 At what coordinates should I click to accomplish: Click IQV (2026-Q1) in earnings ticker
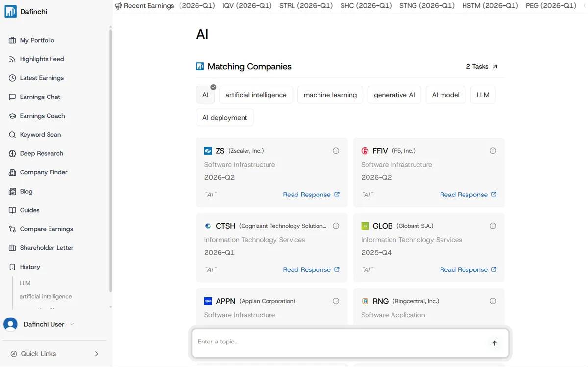247,6
